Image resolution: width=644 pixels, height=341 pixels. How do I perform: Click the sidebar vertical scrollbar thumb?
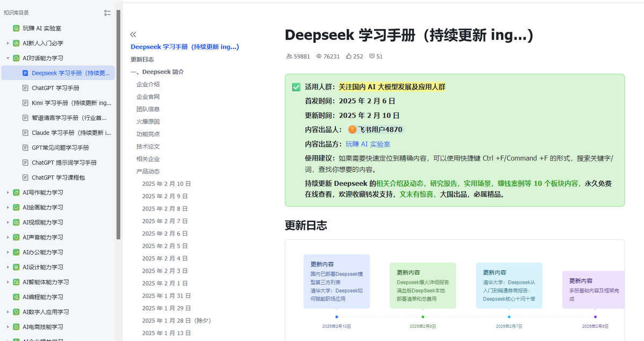click(x=119, y=124)
